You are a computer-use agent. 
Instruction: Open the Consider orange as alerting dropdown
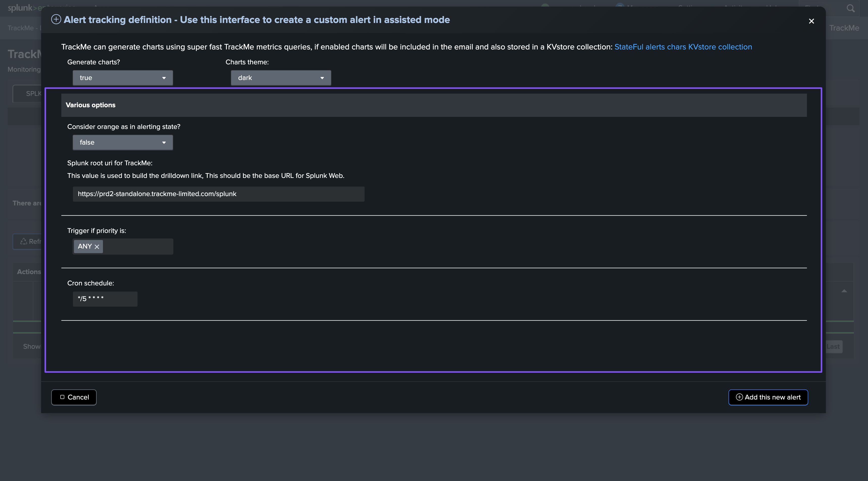pos(123,143)
